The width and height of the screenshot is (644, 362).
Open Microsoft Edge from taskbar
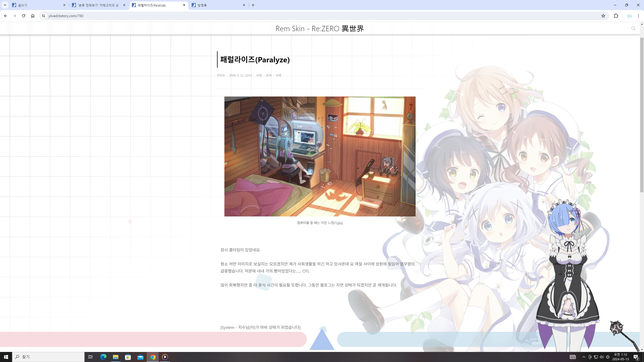[x=103, y=357]
